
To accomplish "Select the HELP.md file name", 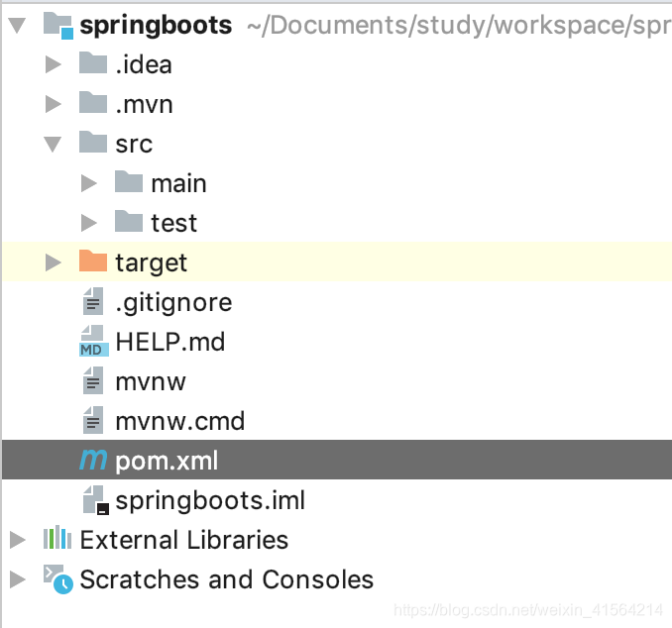I will point(170,342).
